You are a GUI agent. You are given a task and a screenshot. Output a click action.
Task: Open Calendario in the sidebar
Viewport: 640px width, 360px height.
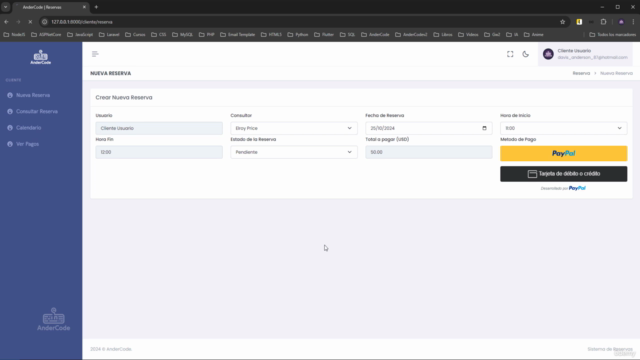(29, 128)
